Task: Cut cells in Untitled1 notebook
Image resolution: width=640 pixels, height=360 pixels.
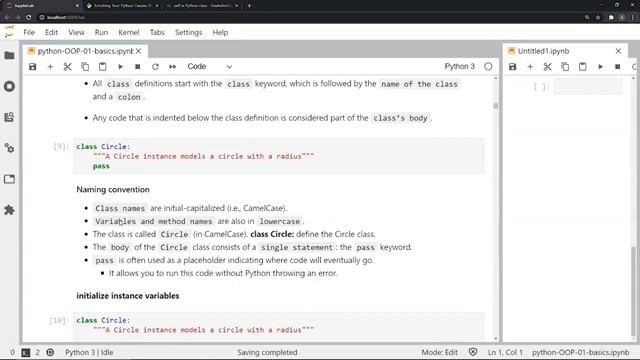Action: (548, 67)
